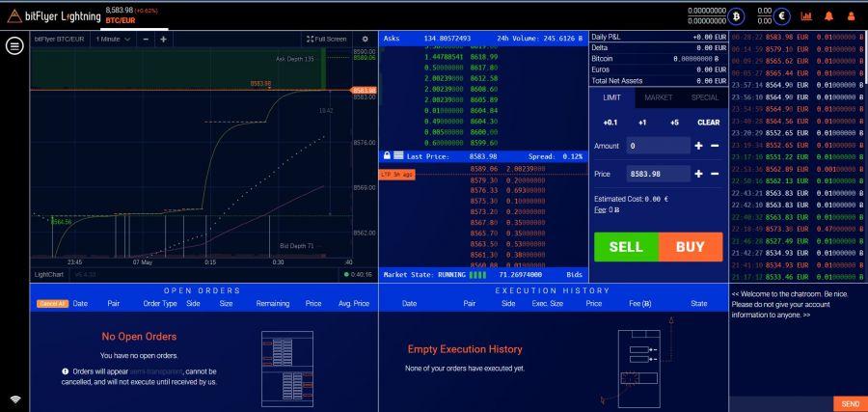Select bid price 8576.33 in order book

483,190
